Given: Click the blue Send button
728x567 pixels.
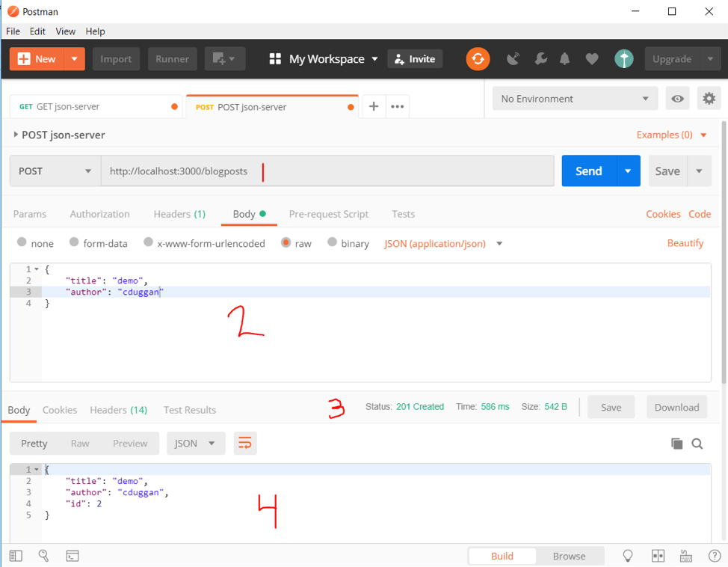Looking at the screenshot, I should (589, 171).
